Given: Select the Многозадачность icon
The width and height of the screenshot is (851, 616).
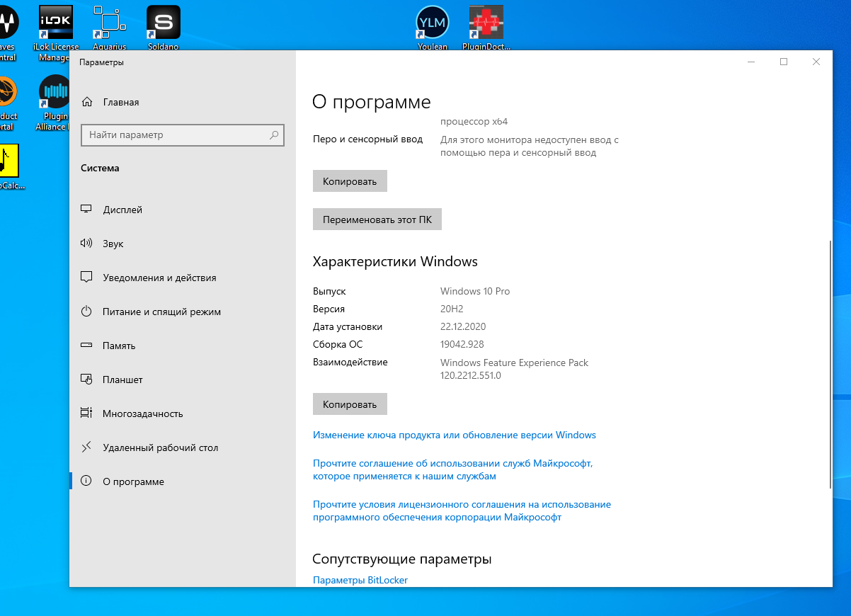Looking at the screenshot, I should pyautogui.click(x=86, y=413).
